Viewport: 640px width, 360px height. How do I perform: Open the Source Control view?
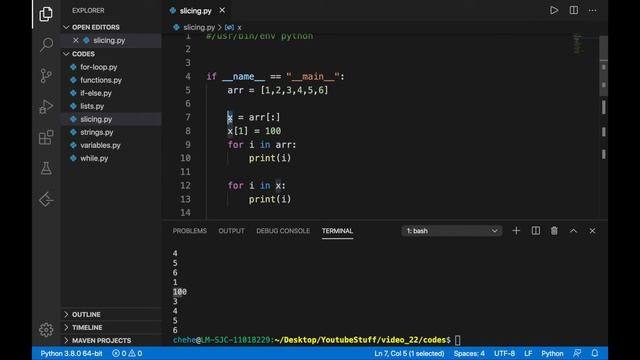click(x=46, y=76)
